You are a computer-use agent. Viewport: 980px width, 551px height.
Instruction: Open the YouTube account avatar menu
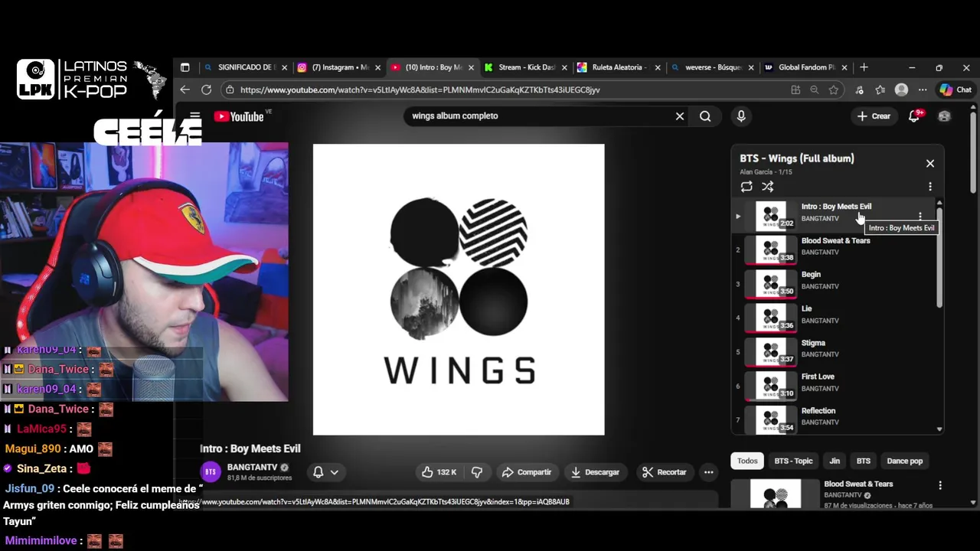click(944, 116)
